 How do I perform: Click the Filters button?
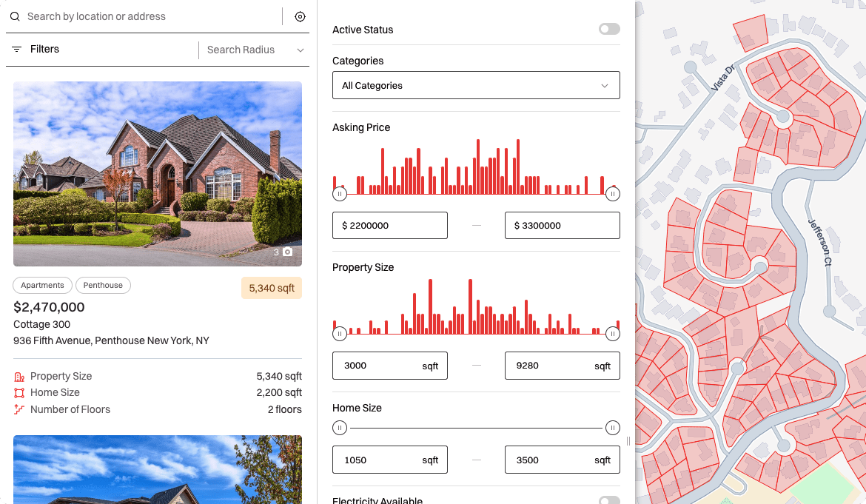[x=36, y=49]
